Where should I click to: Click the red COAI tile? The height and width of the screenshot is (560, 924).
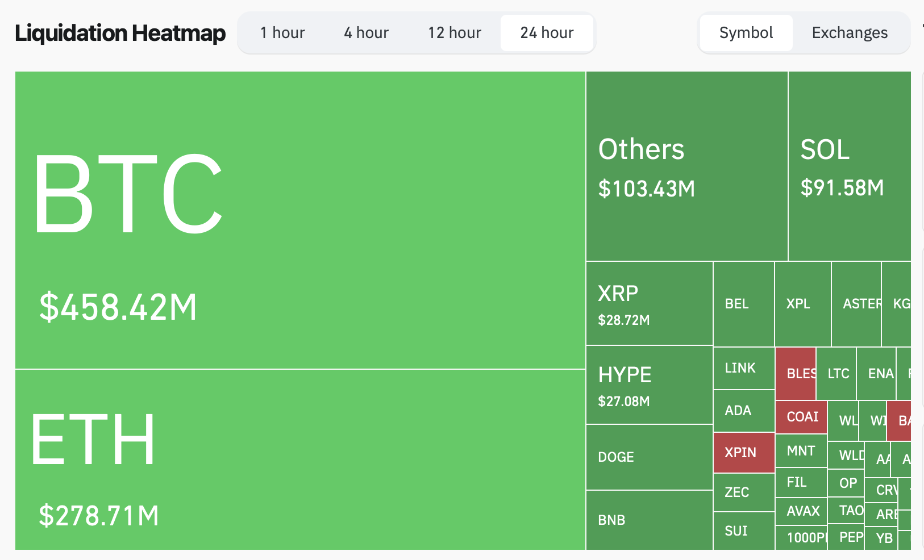[801, 417]
